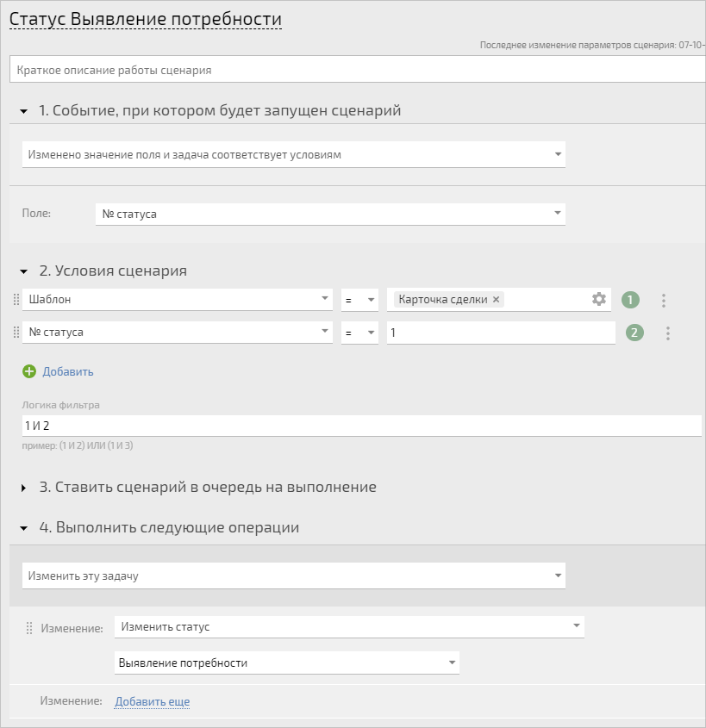The image size is (706, 728).
Task: Open three-dot menu for condition 1
Action: pos(663,301)
